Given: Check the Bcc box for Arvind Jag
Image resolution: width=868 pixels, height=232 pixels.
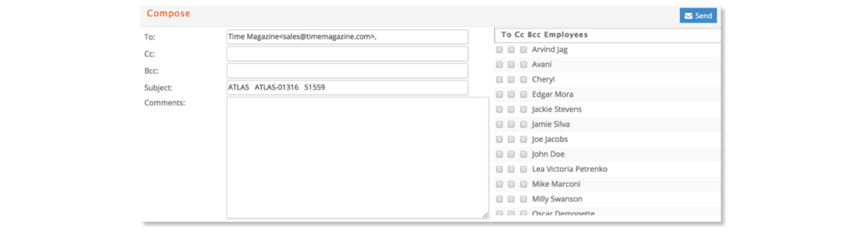Looking at the screenshot, I should tap(523, 49).
